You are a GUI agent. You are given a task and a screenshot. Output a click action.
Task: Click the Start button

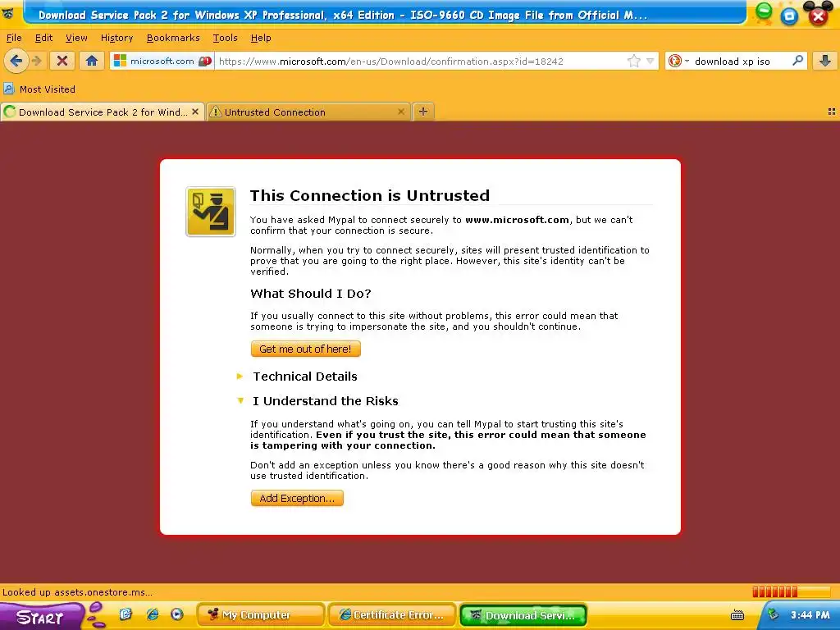pos(41,617)
